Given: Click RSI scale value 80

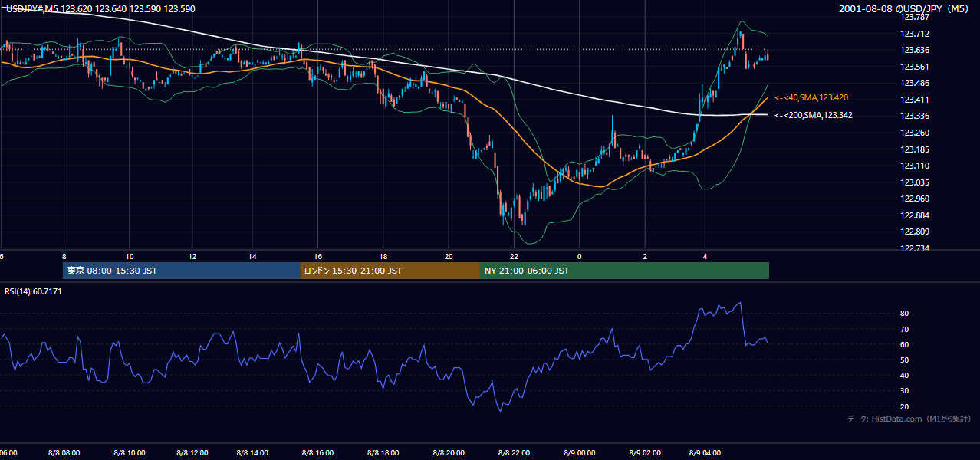Looking at the screenshot, I should (905, 314).
